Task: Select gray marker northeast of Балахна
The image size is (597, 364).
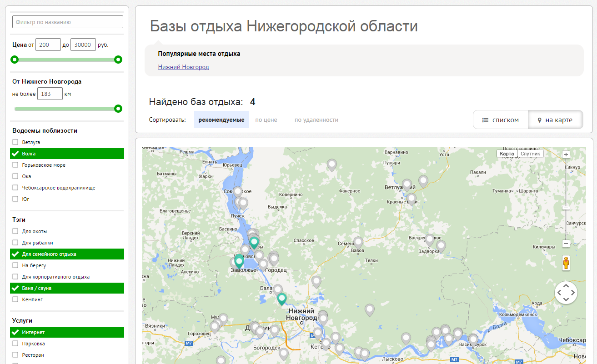Action: point(316,281)
